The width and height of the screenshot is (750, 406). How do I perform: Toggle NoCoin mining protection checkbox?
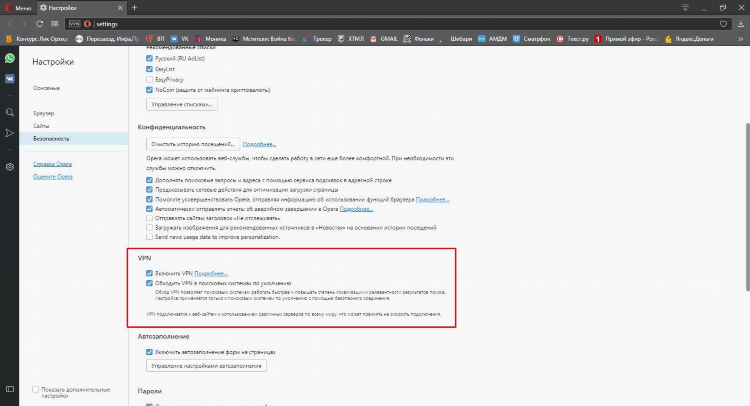(149, 90)
